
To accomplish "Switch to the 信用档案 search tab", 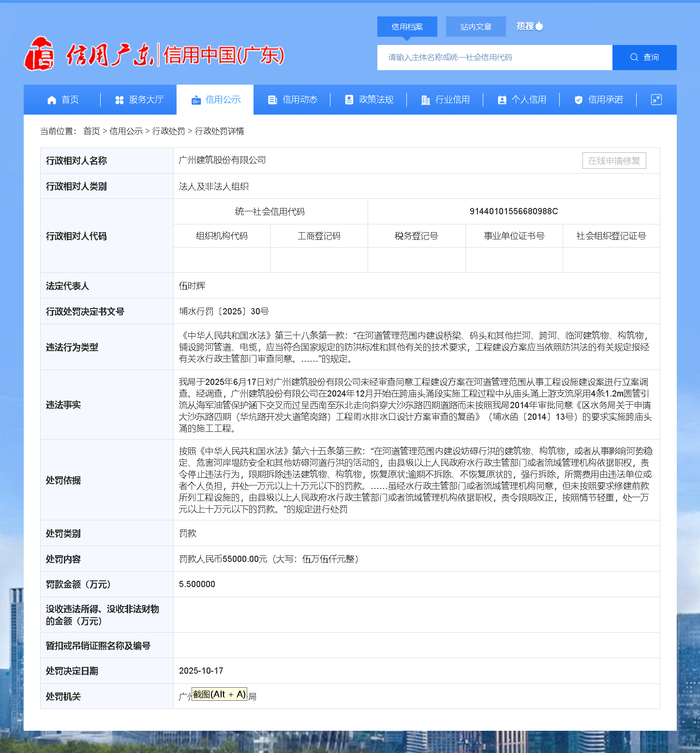I will pos(407,27).
